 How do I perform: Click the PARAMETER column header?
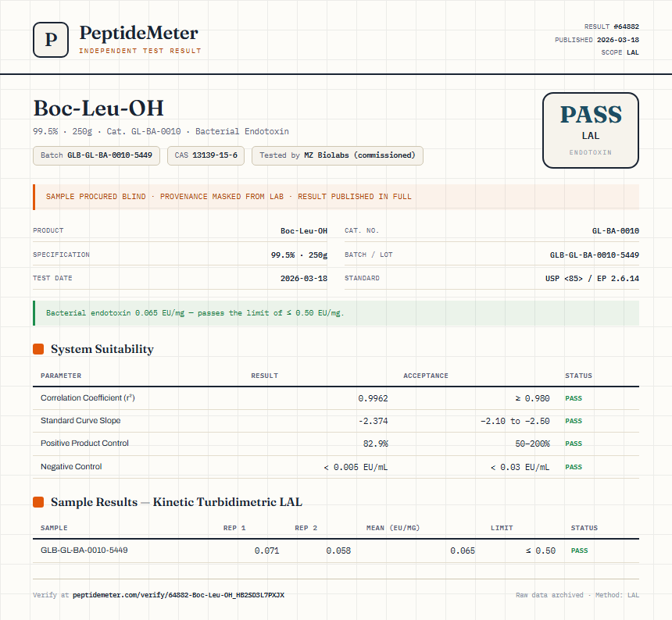pyautogui.click(x=61, y=376)
